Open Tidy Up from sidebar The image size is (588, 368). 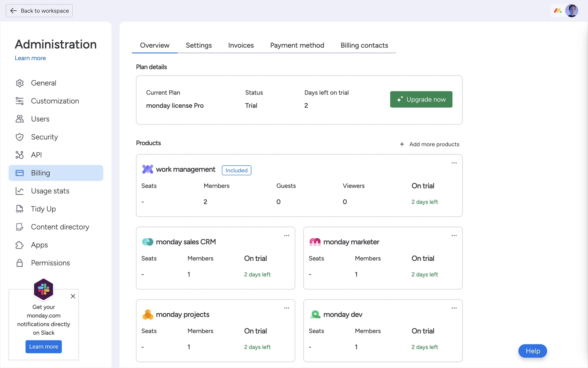[x=43, y=209]
